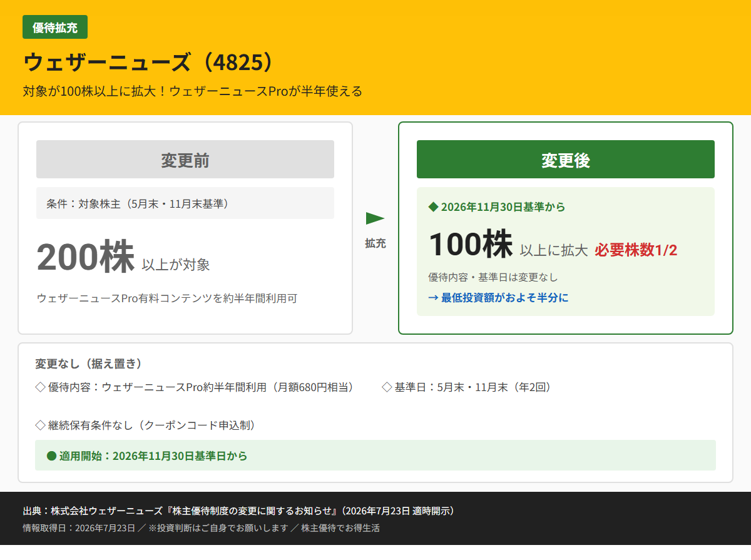Click the diamond icon before 優待内容：ウェザーニュースPro
Viewport: 751px width, 560px height.
[x=40, y=387]
